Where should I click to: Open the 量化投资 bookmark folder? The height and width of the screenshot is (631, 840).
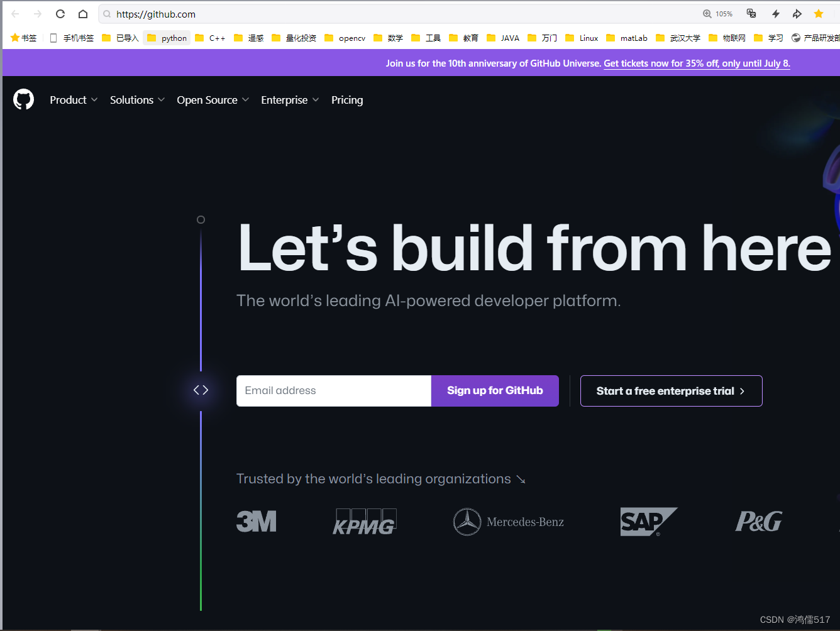[x=294, y=38]
